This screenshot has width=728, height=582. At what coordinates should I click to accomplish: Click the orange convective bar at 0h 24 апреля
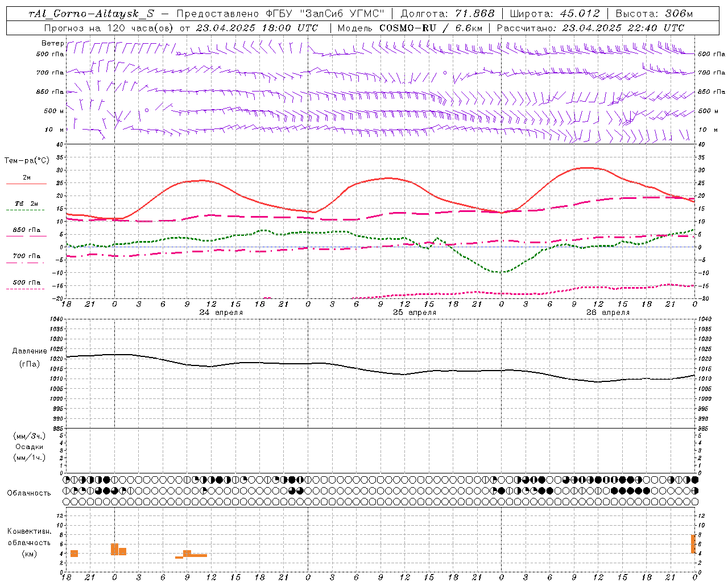(x=114, y=549)
